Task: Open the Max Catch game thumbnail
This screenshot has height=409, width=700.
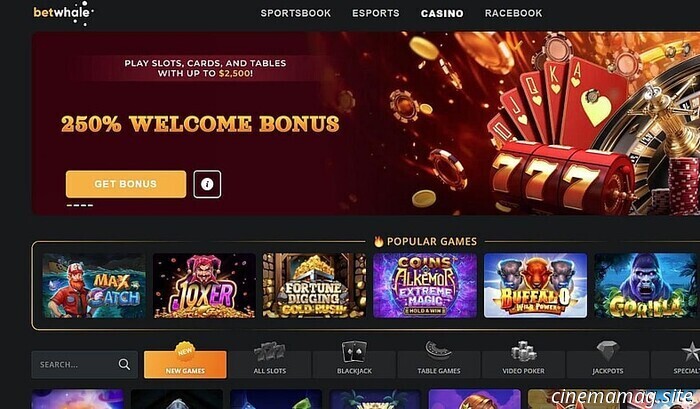Action: click(x=94, y=286)
